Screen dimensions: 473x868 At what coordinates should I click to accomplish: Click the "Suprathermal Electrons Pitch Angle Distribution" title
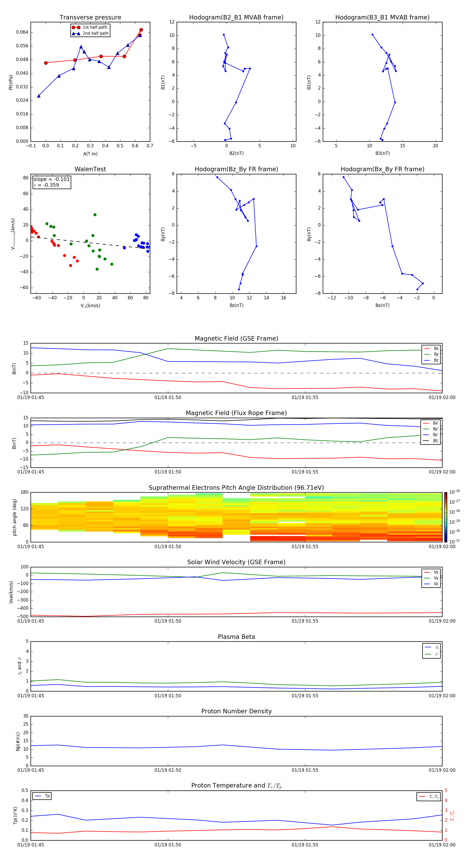point(236,488)
